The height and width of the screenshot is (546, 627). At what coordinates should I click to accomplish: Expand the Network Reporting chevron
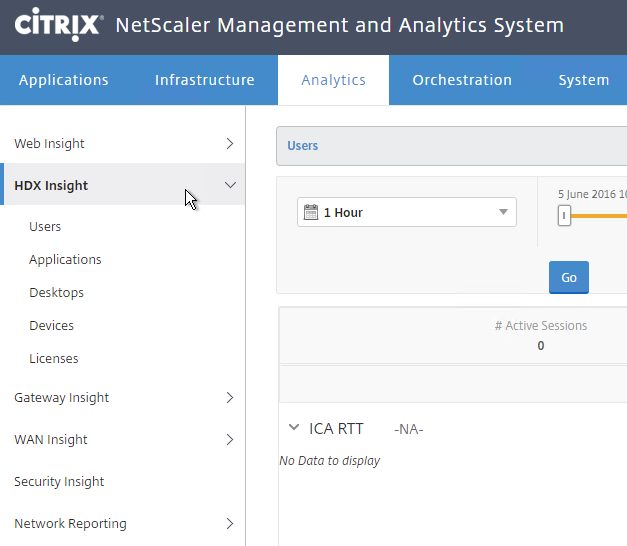coord(230,524)
